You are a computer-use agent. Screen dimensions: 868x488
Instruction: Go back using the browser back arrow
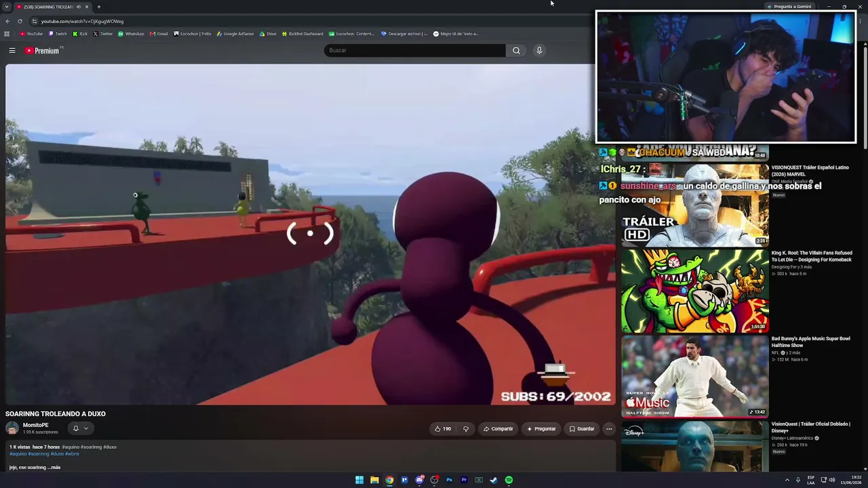click(x=7, y=21)
